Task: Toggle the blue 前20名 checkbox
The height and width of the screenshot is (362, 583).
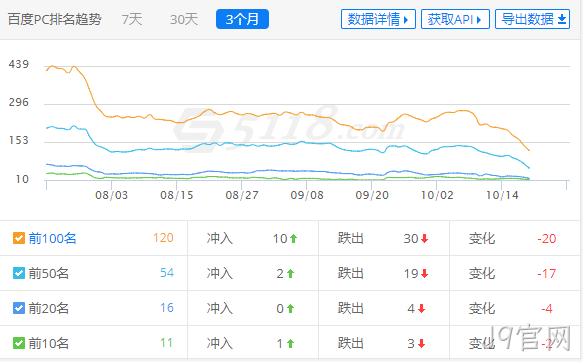Action: click(19, 308)
